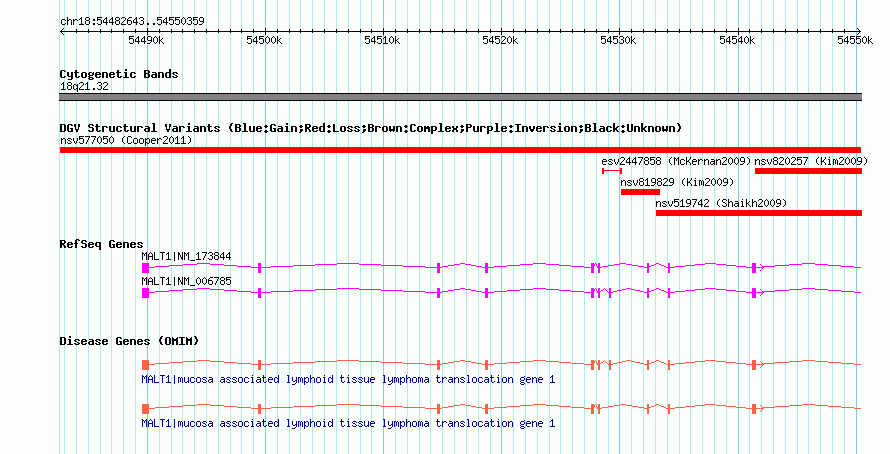890x454 pixels.
Task: Select the red nsv820257 loss bar
Action: coord(808,171)
